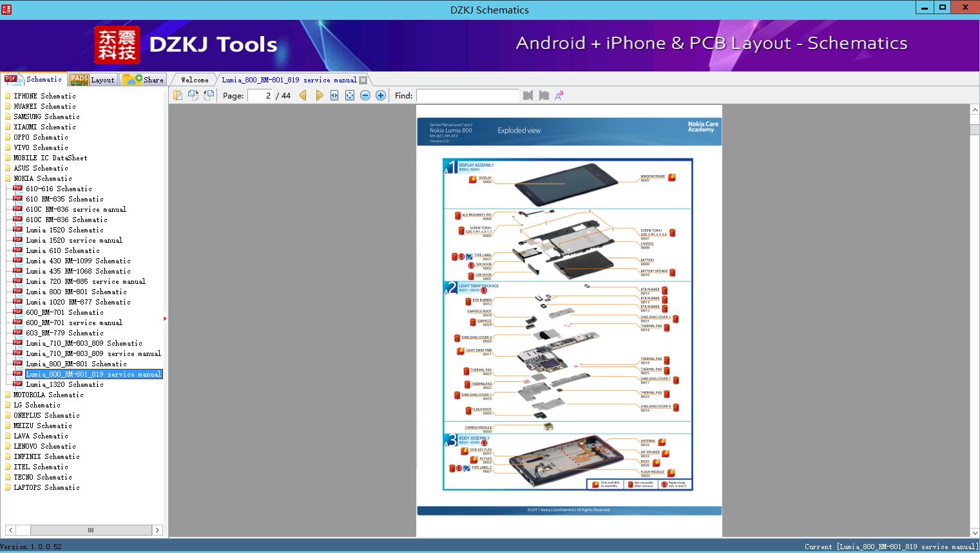Image resolution: width=980 pixels, height=553 pixels.
Task: Open 610C RM-836 Schematic file
Action: tap(66, 220)
